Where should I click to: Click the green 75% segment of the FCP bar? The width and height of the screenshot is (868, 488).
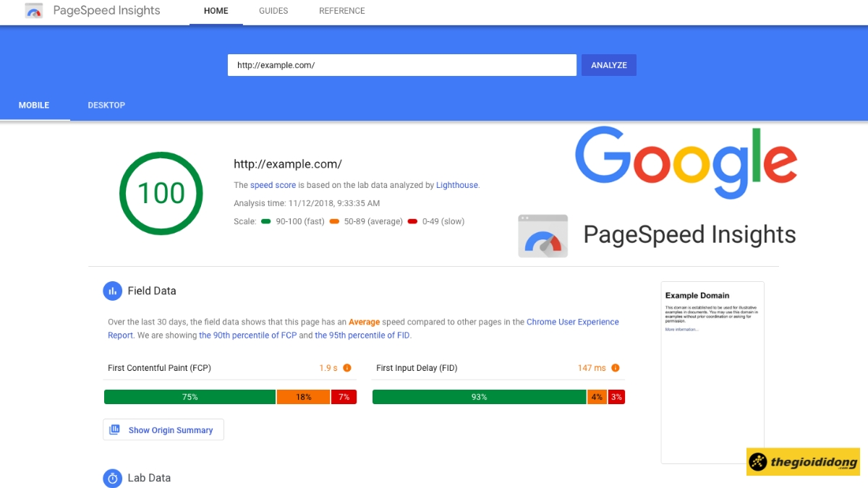tap(190, 396)
